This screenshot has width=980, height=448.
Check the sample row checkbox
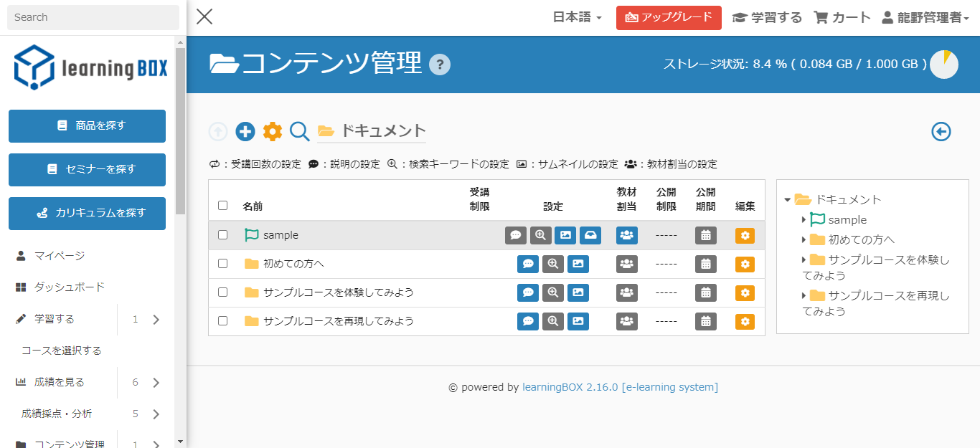[x=222, y=235]
